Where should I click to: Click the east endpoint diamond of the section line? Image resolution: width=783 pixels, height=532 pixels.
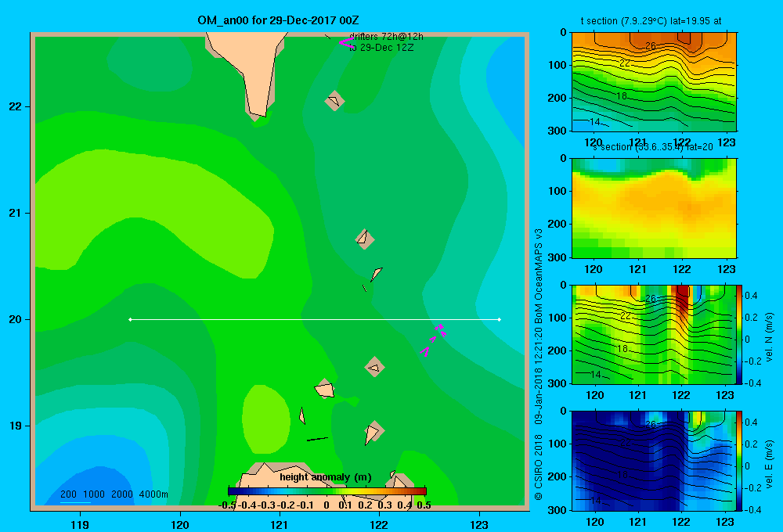click(x=500, y=319)
